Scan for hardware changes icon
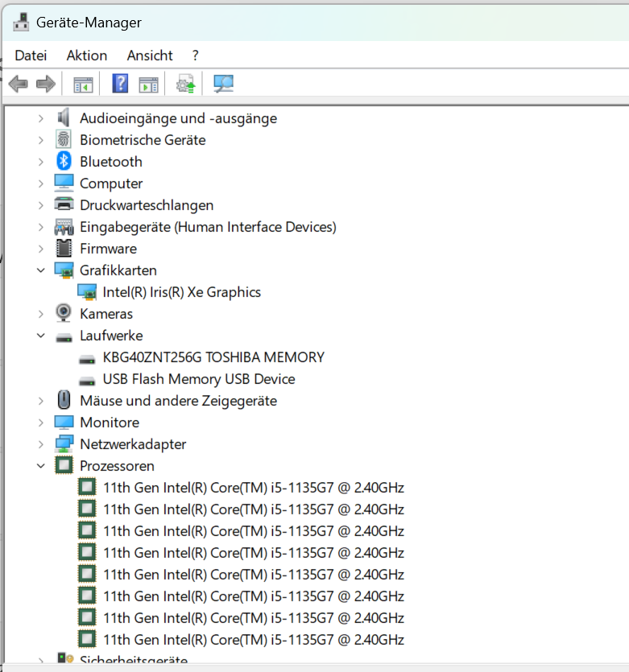 (223, 84)
